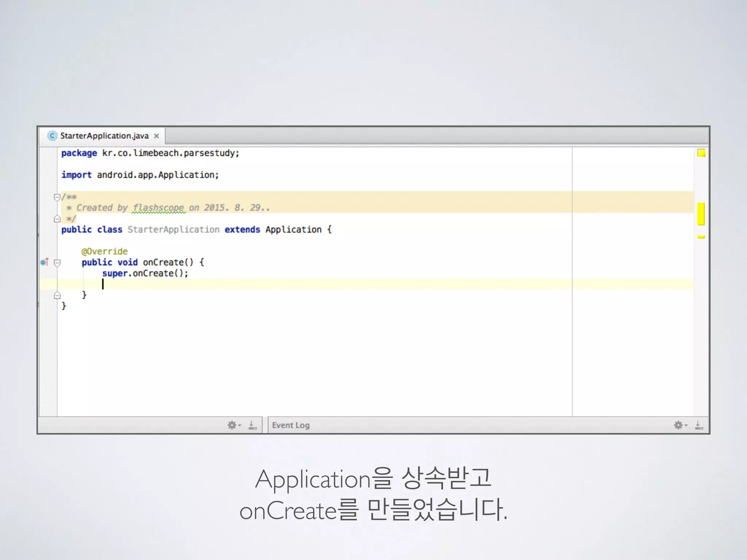Viewport: 747px width, 560px height.
Task: Click the onCreate() method name in signature
Action: coord(168,262)
